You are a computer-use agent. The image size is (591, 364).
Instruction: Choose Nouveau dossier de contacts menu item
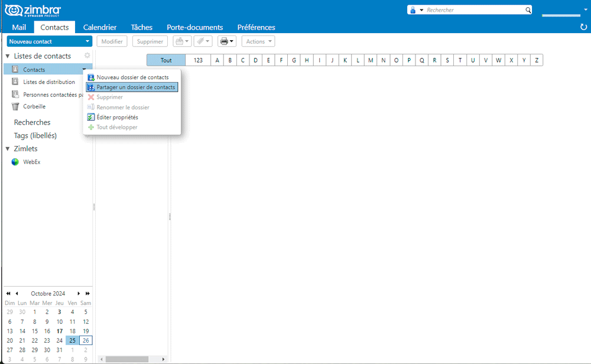pyautogui.click(x=132, y=77)
